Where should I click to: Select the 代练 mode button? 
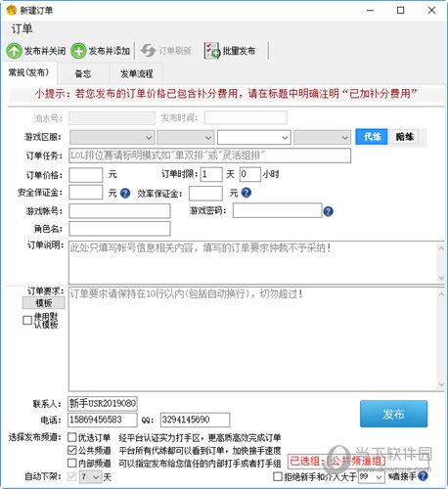click(x=372, y=137)
